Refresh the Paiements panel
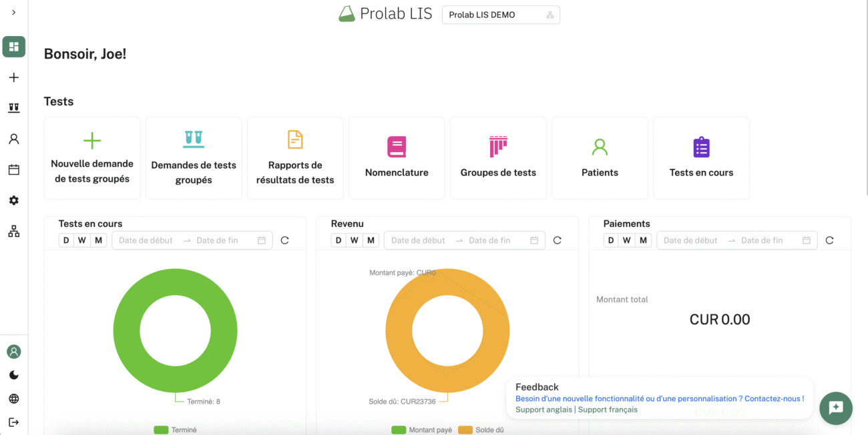Viewport: 868px width, 435px height. click(x=829, y=240)
